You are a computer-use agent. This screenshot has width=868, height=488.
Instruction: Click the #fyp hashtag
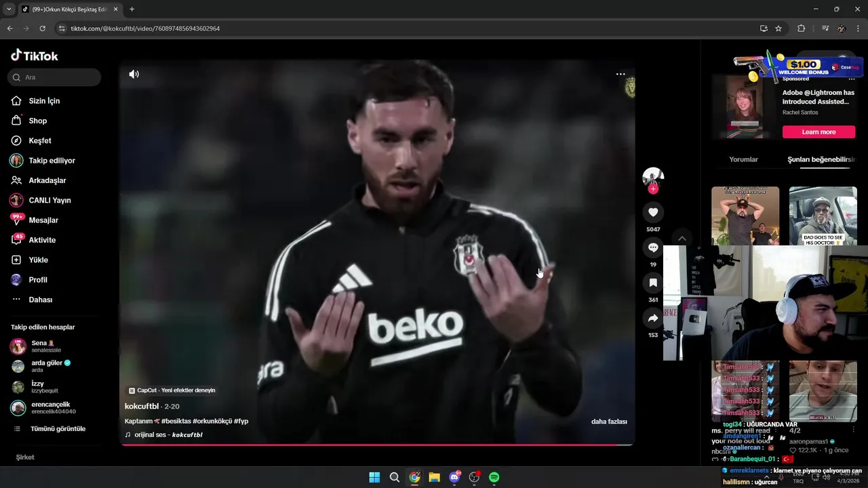[x=241, y=422]
